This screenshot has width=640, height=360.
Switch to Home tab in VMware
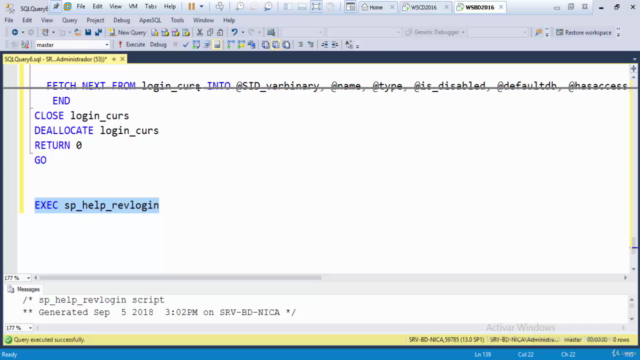(376, 7)
